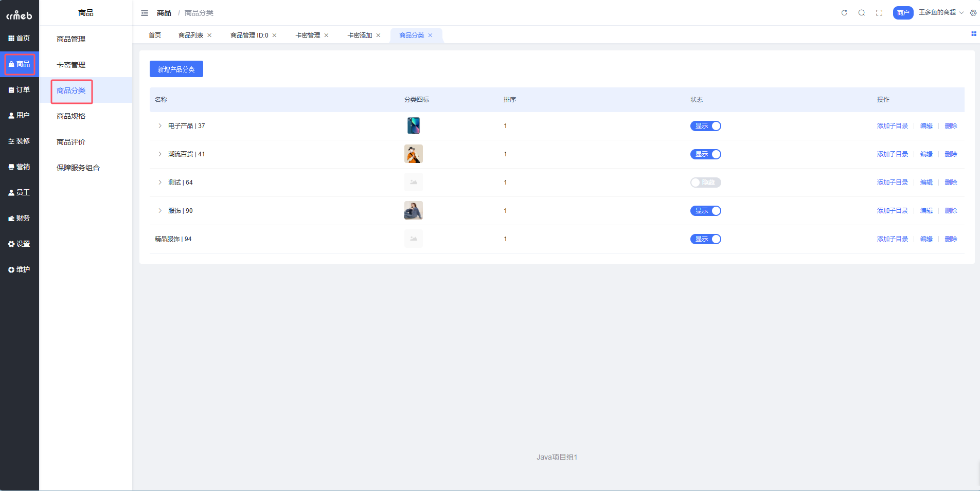Close the 卡密管理 tab
The height and width of the screenshot is (491, 980).
[x=326, y=35]
